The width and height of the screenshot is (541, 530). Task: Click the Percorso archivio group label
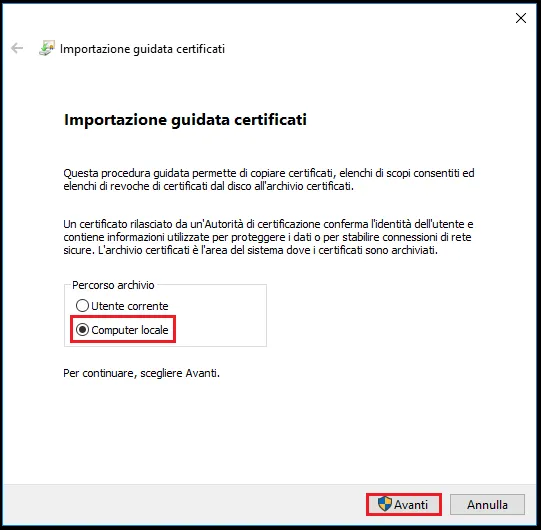click(113, 285)
